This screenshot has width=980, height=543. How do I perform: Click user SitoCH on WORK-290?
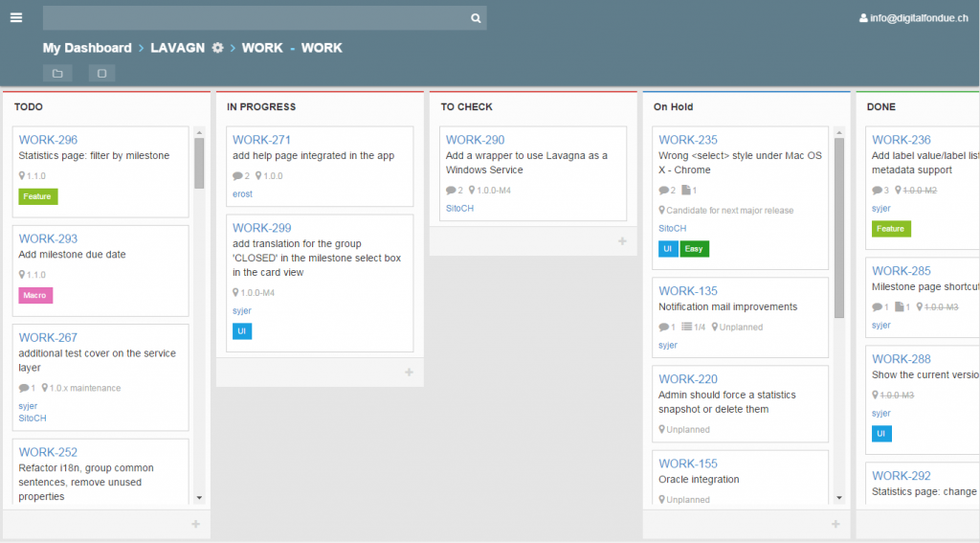point(459,209)
